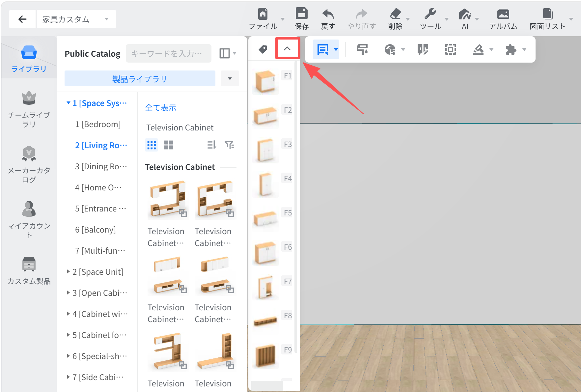Select the 3 [Dining Ro… category
This screenshot has height=392, width=581.
101,166
